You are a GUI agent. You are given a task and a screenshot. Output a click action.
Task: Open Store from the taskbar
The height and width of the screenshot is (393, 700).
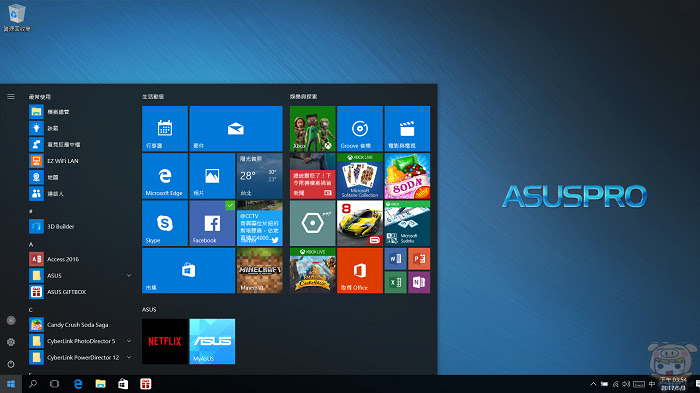123,384
